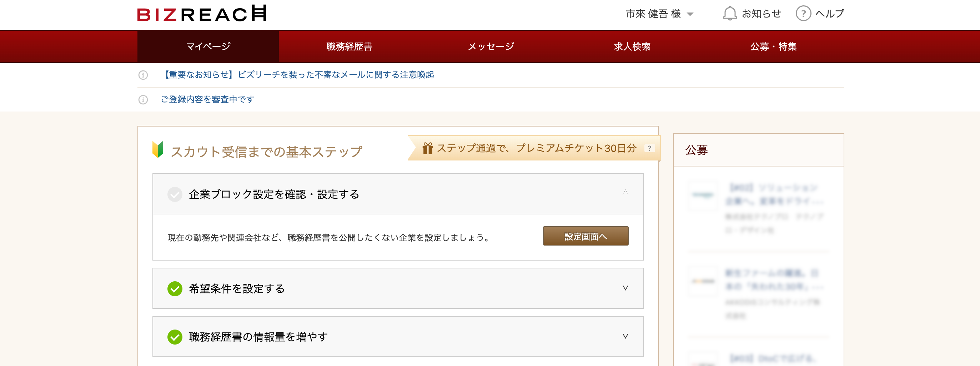Click the スカウト受信までの基本ステップ heading

point(266,152)
